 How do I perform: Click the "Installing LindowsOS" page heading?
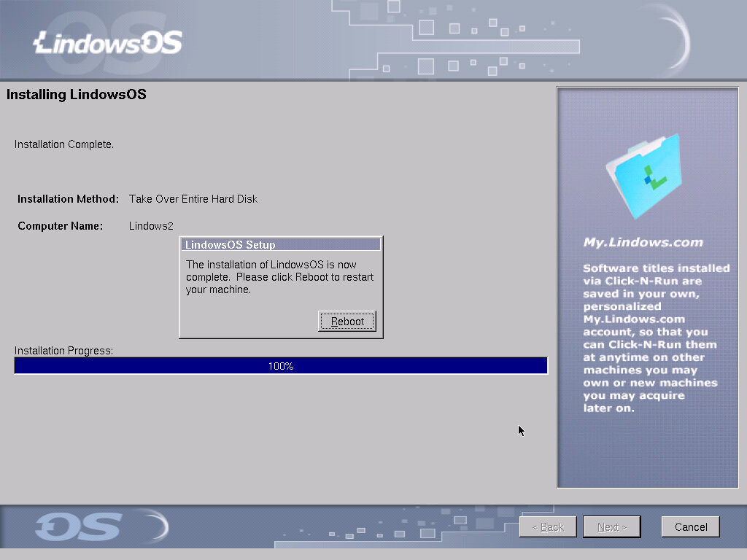click(x=76, y=95)
